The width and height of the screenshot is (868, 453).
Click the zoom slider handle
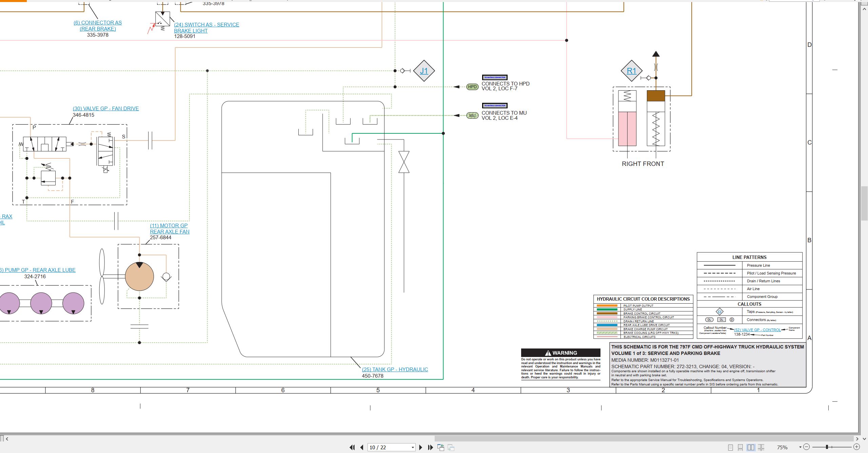click(x=827, y=447)
